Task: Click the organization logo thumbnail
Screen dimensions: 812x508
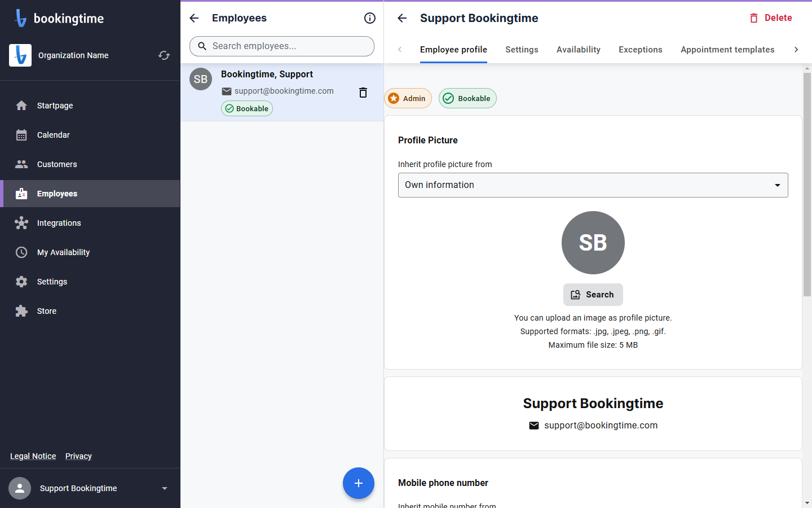Action: tap(20, 55)
